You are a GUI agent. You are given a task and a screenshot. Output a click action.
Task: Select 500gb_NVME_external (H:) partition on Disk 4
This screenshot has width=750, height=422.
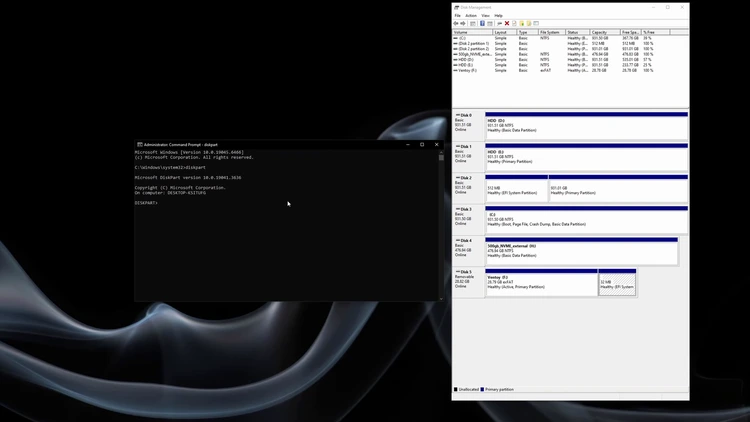click(x=582, y=251)
